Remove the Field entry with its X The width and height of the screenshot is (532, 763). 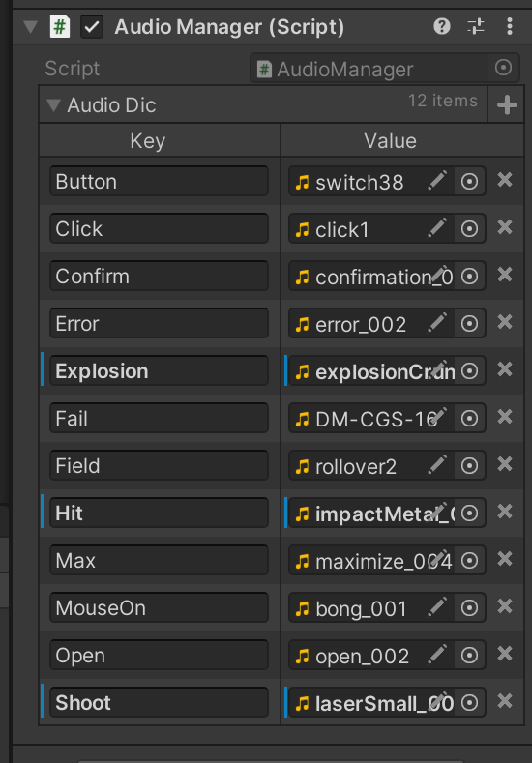pyautogui.click(x=505, y=464)
